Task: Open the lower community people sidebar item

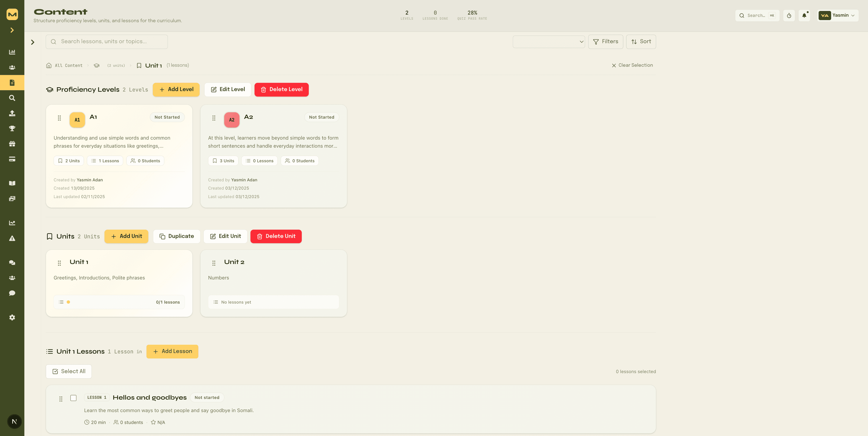Action: coord(12,278)
